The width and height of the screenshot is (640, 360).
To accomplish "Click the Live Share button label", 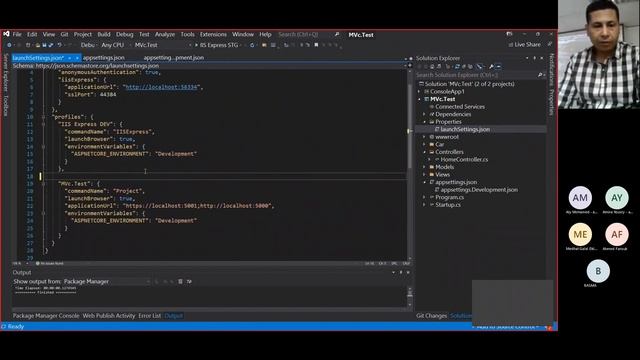I will click(x=527, y=44).
